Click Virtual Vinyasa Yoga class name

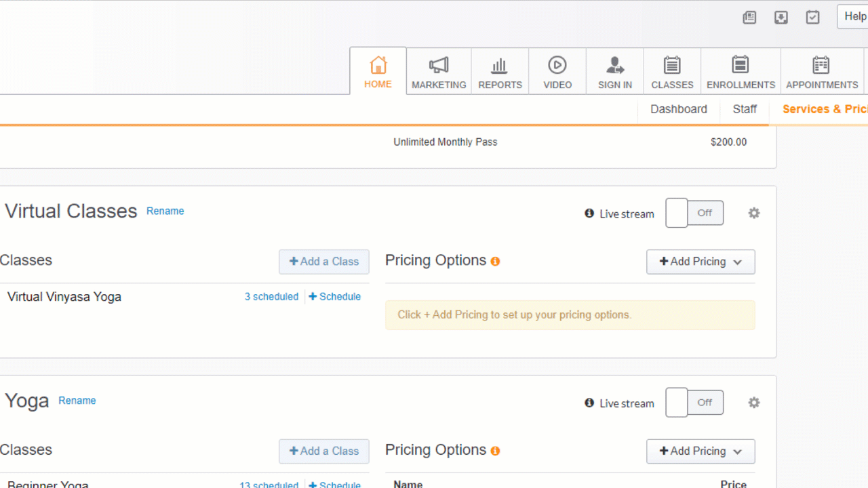[x=64, y=297]
